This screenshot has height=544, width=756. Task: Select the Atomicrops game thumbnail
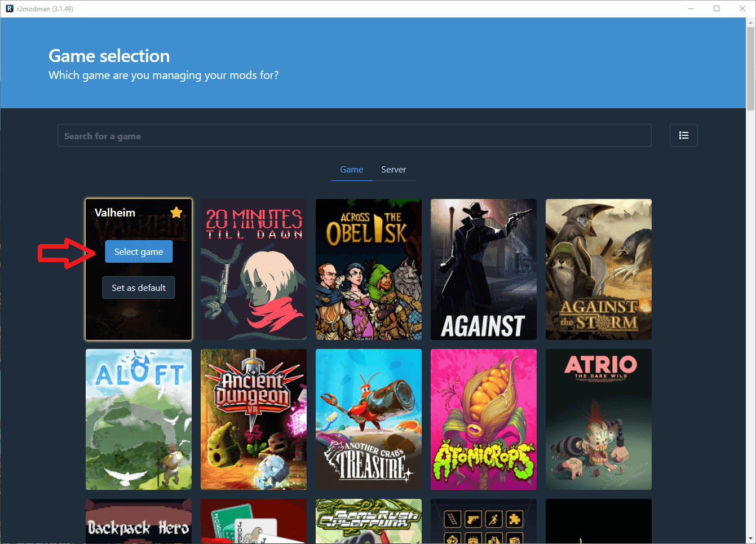[x=484, y=419]
